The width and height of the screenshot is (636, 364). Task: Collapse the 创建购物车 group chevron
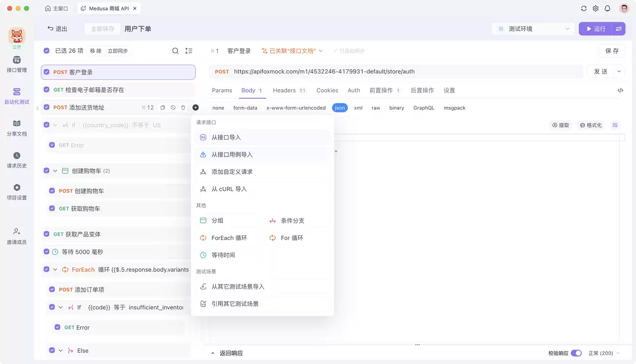[55, 171]
